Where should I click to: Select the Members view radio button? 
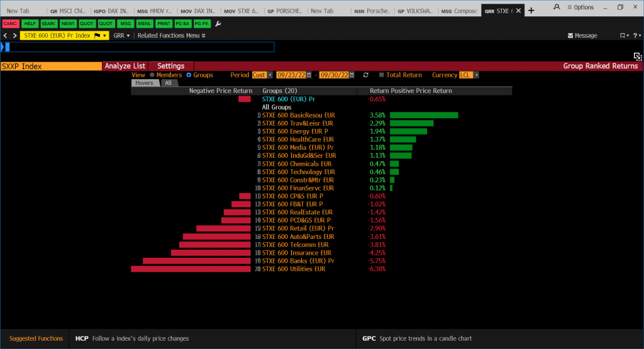(x=152, y=75)
